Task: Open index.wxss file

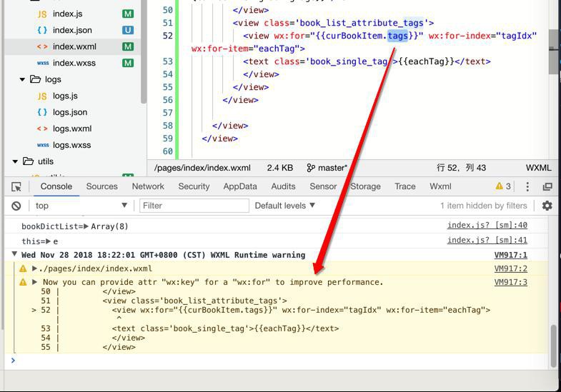Action: [74, 63]
